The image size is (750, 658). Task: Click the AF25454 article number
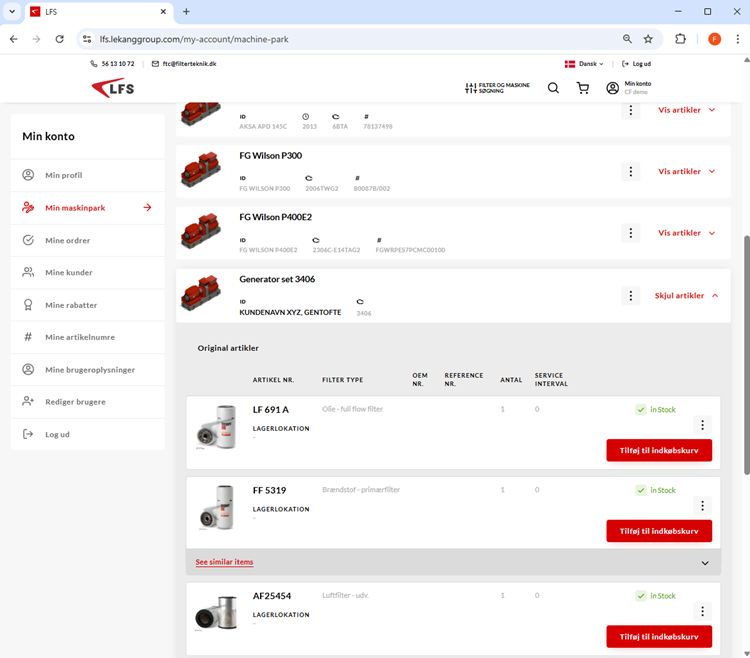(x=272, y=596)
